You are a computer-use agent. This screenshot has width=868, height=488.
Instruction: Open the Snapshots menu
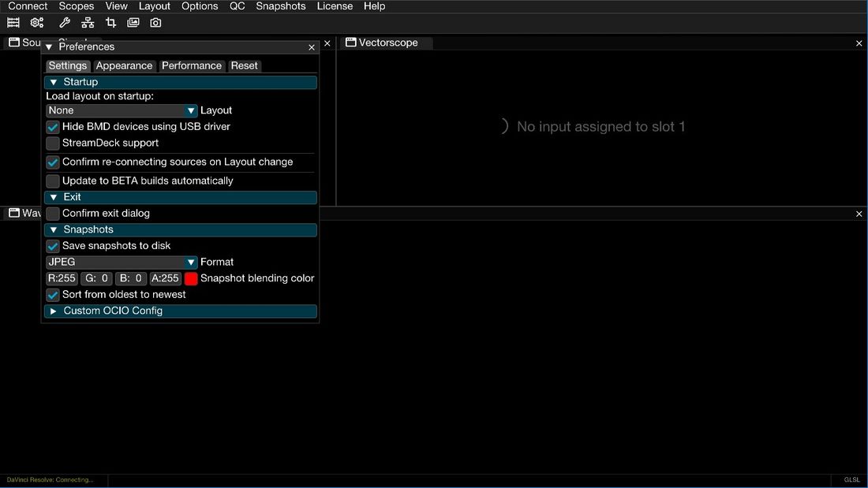coord(281,6)
